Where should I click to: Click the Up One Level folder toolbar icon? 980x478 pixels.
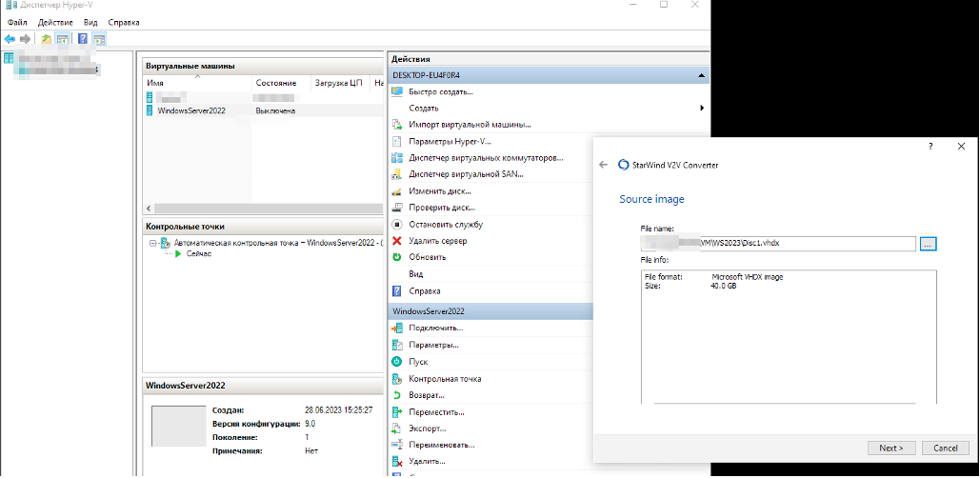pos(47,39)
